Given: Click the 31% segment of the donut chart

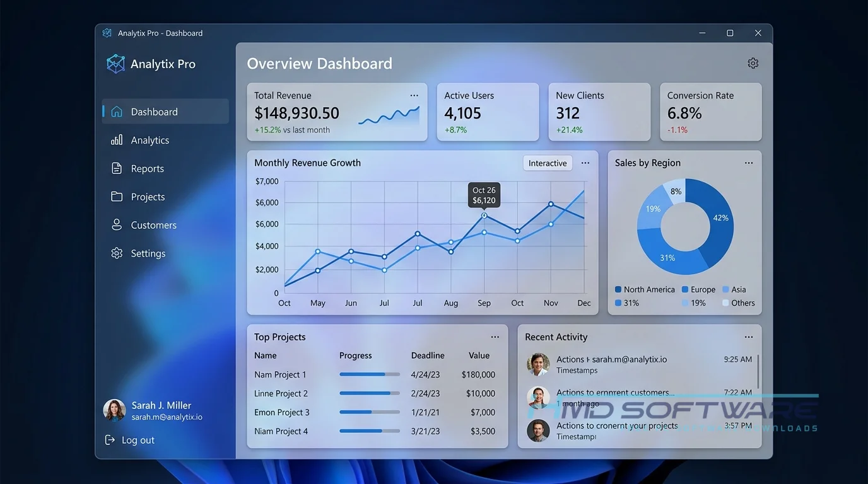Looking at the screenshot, I should coord(667,257).
